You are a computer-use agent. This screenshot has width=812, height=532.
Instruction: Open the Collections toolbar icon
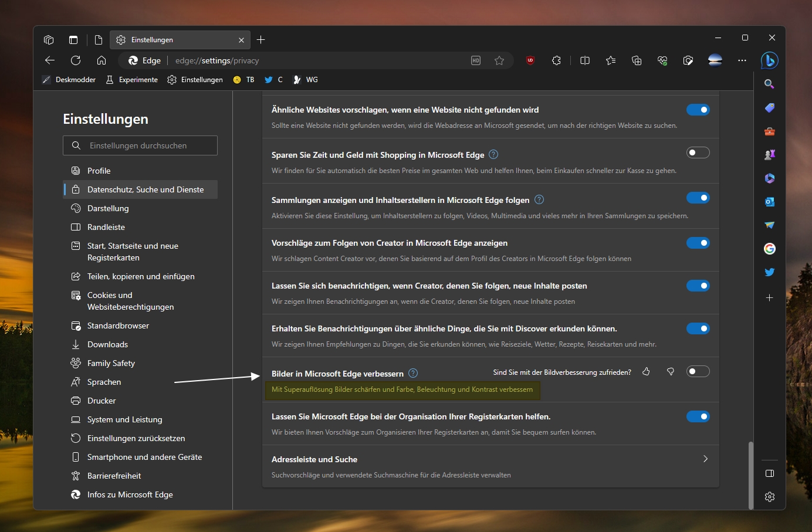click(x=637, y=60)
